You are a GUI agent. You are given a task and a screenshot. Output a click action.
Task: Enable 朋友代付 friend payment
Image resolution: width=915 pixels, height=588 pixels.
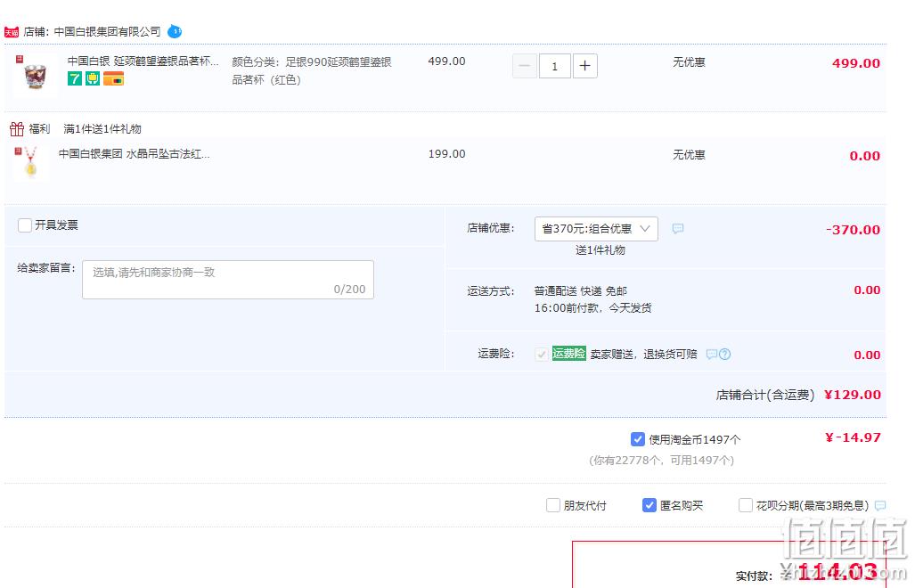point(552,505)
